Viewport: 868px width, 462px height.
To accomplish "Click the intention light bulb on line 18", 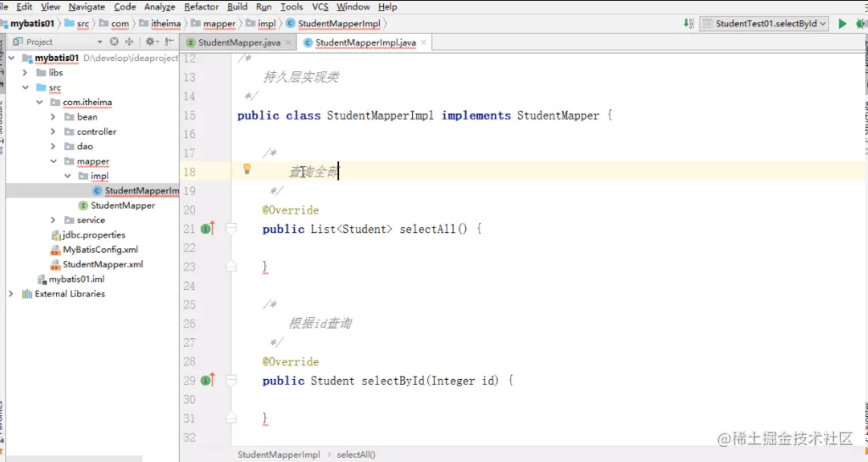I will (x=247, y=169).
